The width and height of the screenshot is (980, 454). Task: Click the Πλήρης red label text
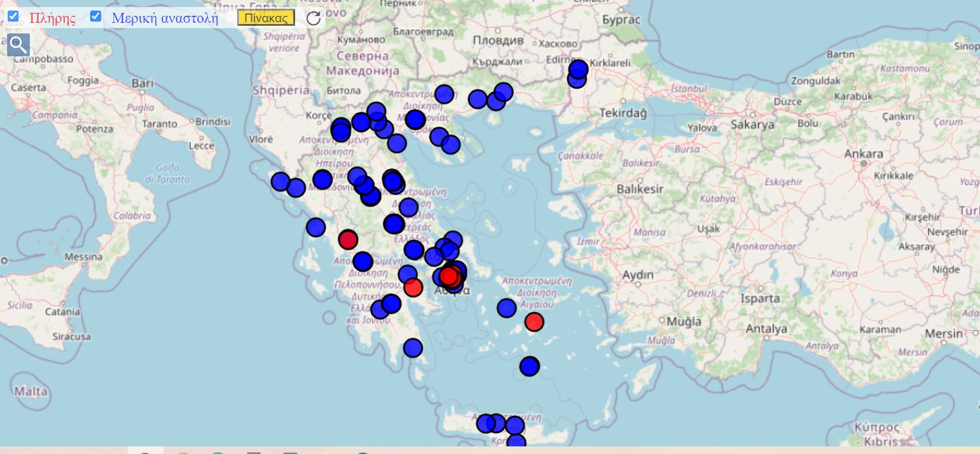[53, 18]
